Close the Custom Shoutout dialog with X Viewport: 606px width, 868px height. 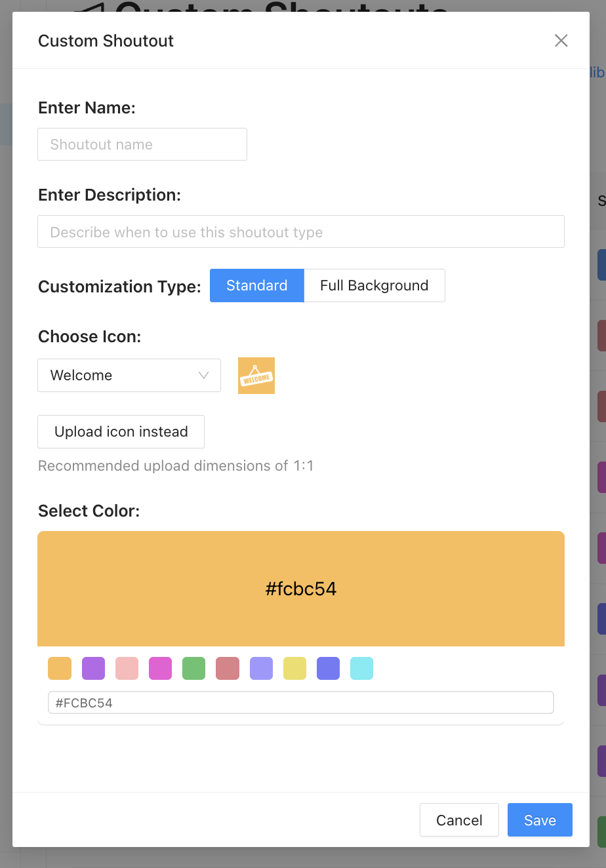561,41
